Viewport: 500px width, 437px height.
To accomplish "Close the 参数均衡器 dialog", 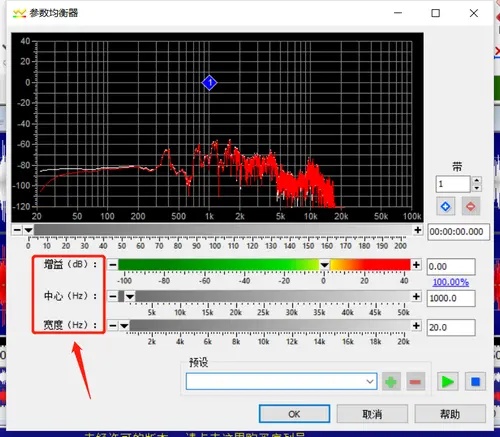I will tap(474, 13).
